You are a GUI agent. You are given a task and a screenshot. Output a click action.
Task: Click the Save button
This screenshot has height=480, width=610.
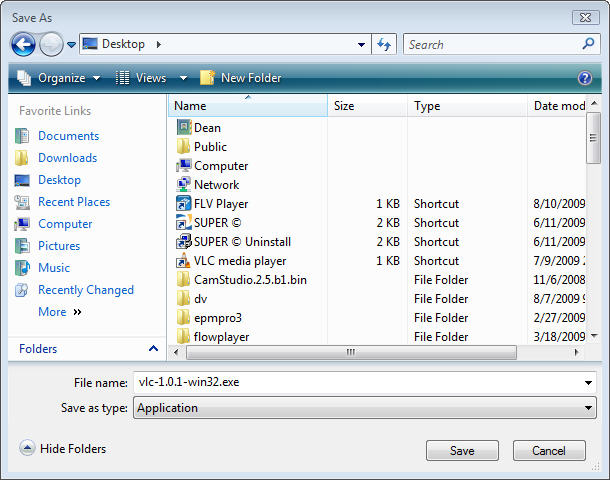[462, 450]
